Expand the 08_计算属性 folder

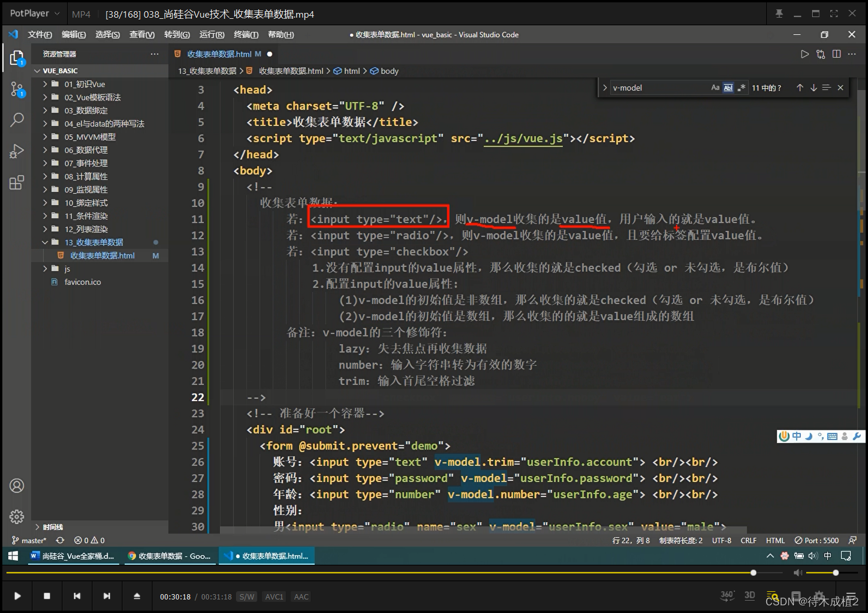(45, 176)
